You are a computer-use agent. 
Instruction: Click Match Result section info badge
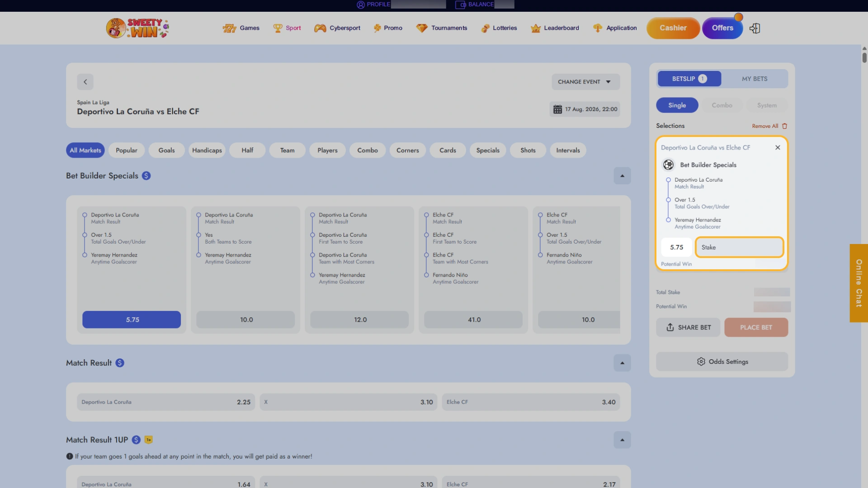pyautogui.click(x=120, y=363)
